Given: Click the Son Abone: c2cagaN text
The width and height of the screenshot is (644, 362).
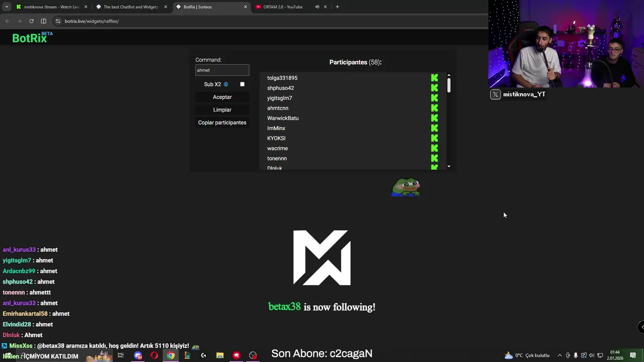Looking at the screenshot, I should pos(322,353).
